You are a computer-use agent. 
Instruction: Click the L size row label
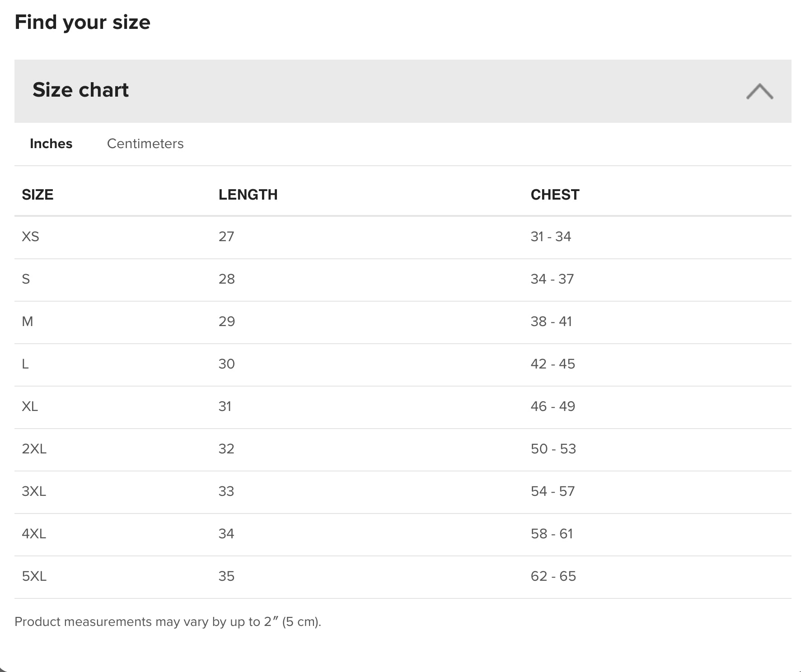(x=25, y=364)
